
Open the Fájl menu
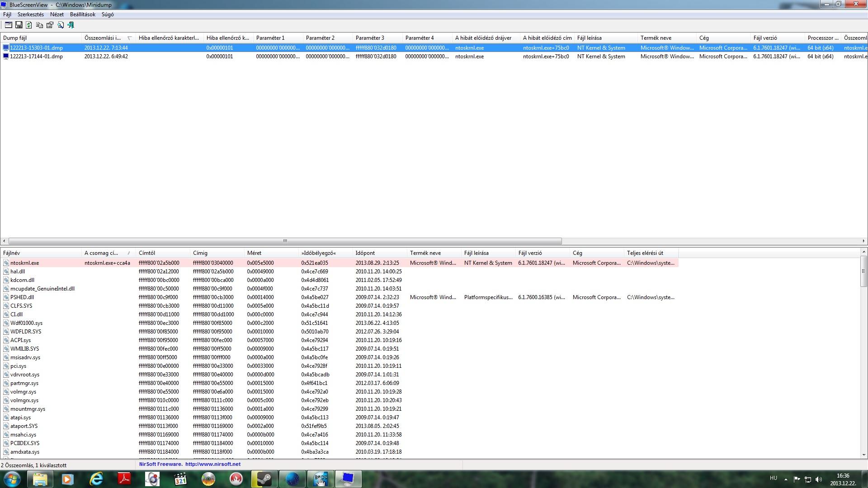coord(7,14)
